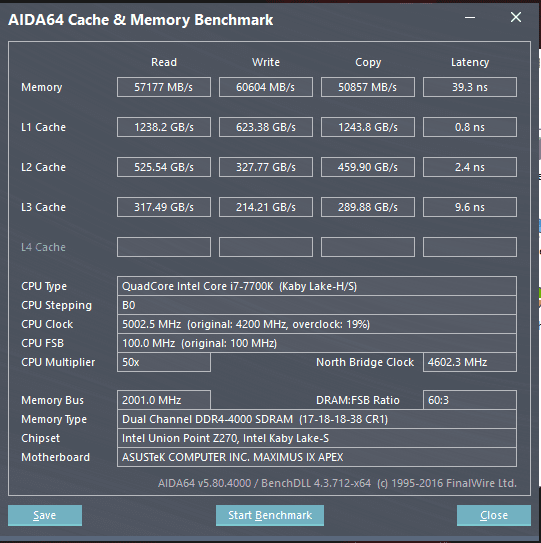Click the L2 Cache row label
Image resolution: width=541 pixels, height=543 pixels.
[43, 167]
